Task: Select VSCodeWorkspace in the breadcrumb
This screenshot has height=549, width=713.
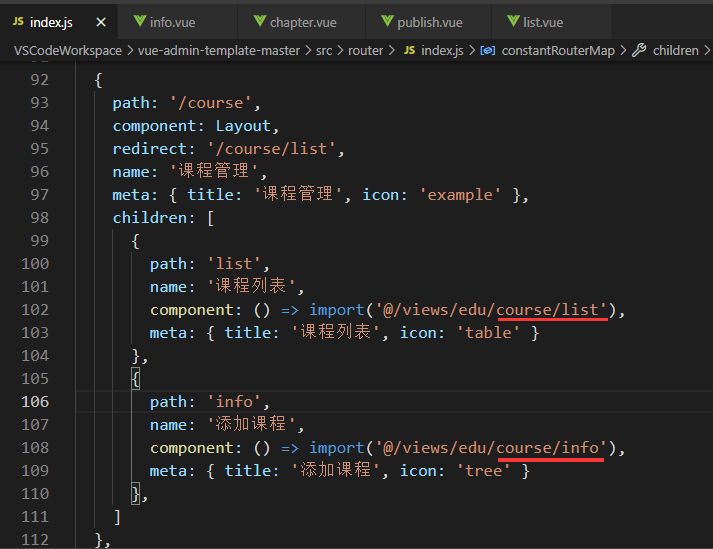Action: click(68, 50)
